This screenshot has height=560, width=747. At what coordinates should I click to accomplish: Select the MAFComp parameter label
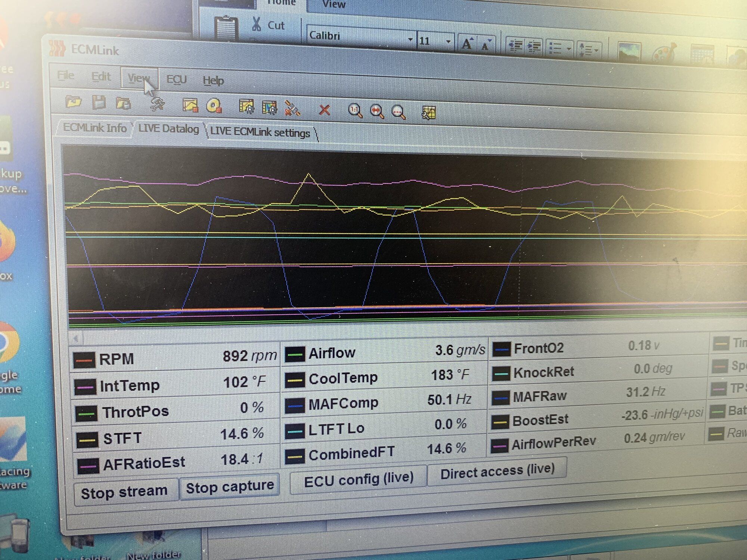click(x=343, y=404)
